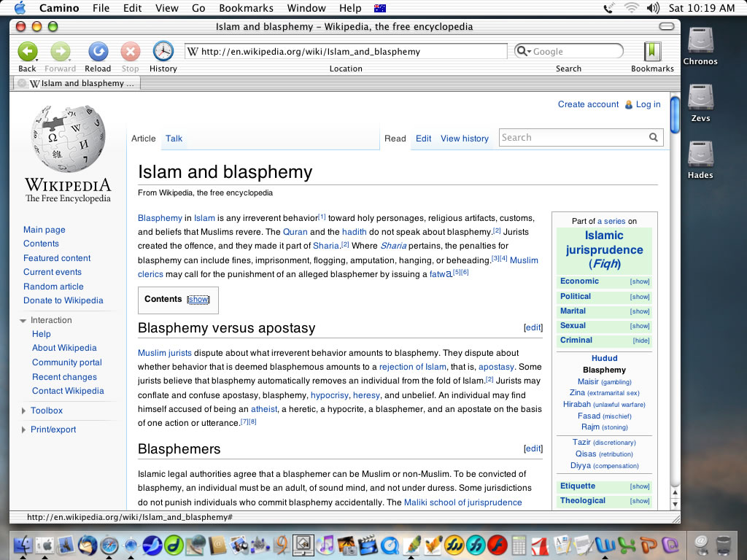This screenshot has width=747, height=560.
Task: Open the Bookmarks menu in menu bar
Action: coord(246,8)
